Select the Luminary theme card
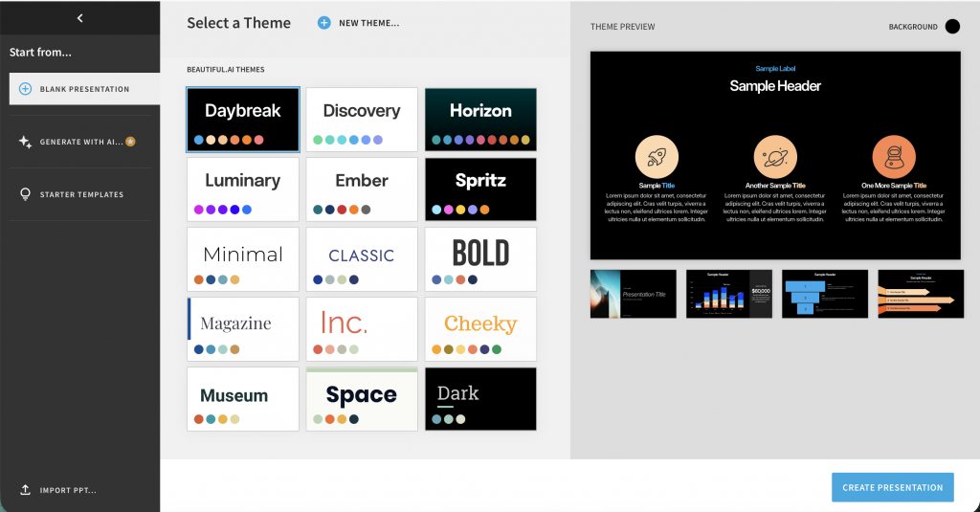The height and width of the screenshot is (512, 980). tap(243, 189)
